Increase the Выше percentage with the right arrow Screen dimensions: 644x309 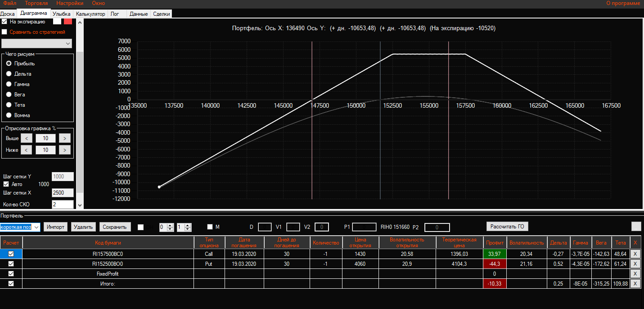tap(65, 138)
